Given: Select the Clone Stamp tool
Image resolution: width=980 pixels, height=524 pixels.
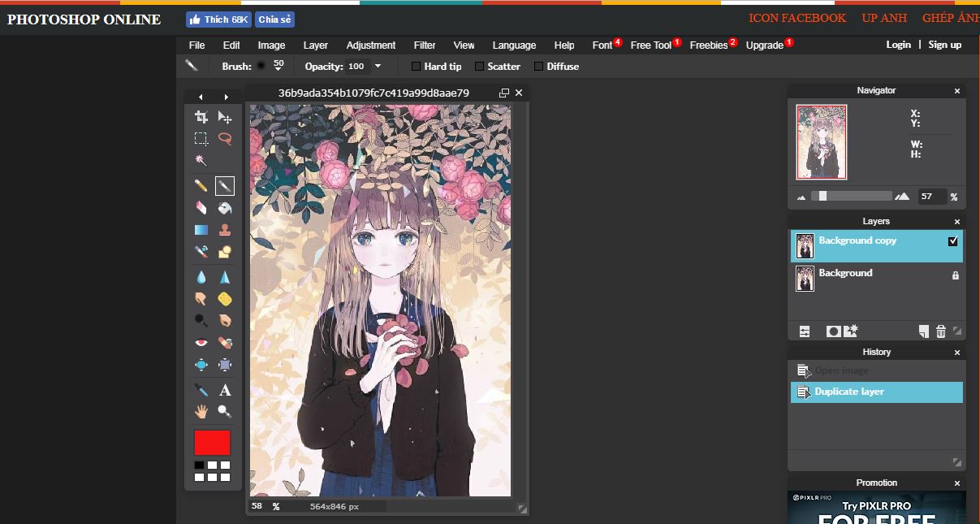Looking at the screenshot, I should click(225, 230).
